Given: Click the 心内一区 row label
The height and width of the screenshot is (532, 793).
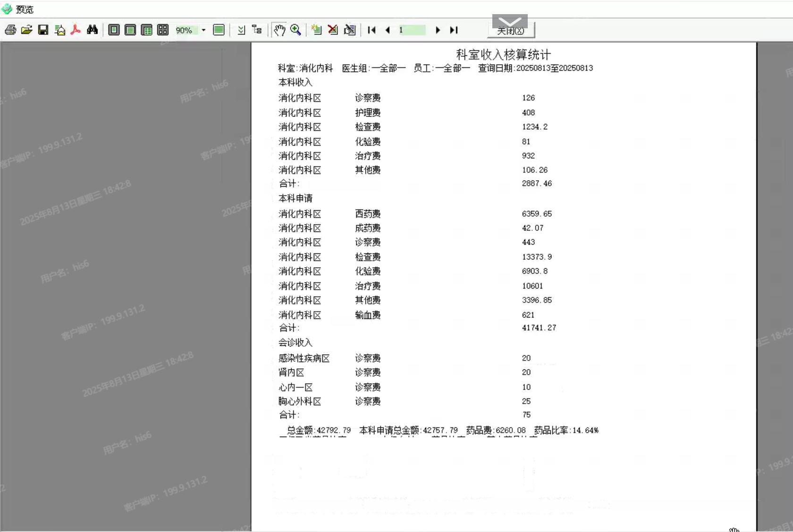Looking at the screenshot, I should (x=295, y=387).
